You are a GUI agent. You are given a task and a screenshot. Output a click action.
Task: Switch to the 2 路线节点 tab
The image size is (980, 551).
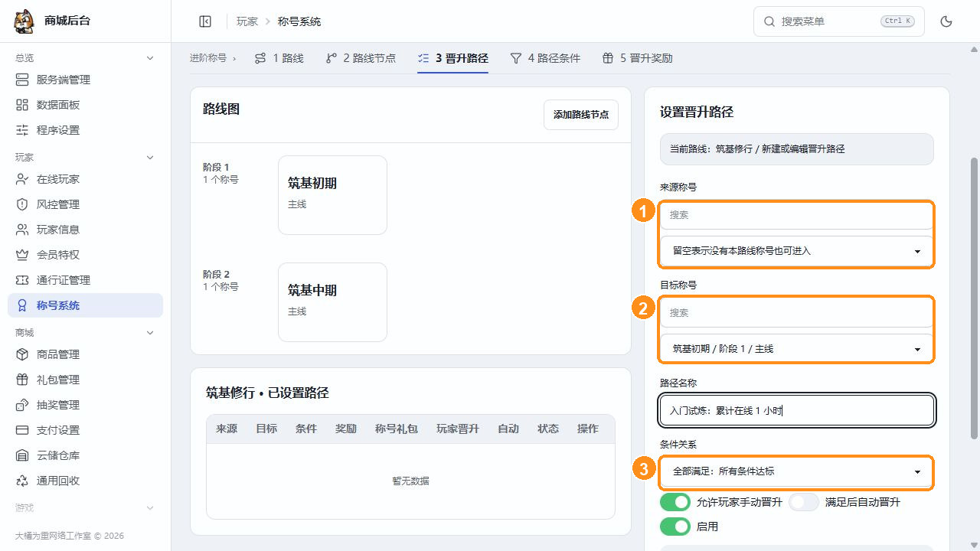click(360, 58)
